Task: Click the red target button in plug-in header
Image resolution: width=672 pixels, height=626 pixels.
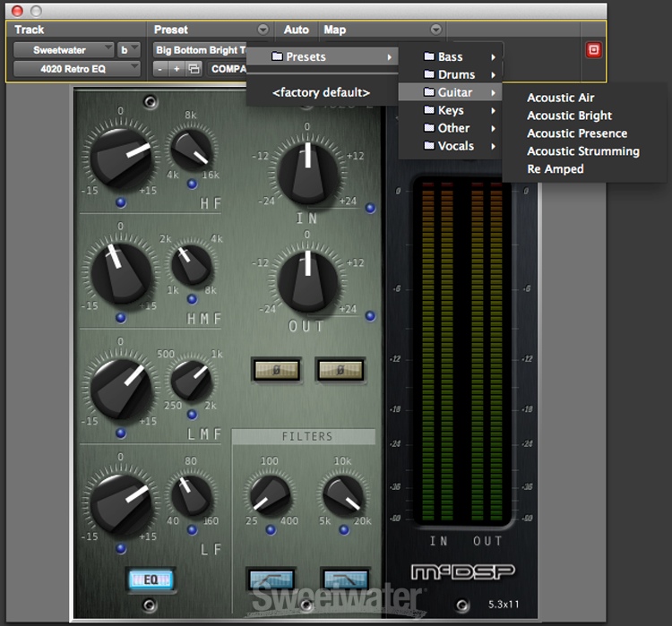Action: pyautogui.click(x=593, y=50)
